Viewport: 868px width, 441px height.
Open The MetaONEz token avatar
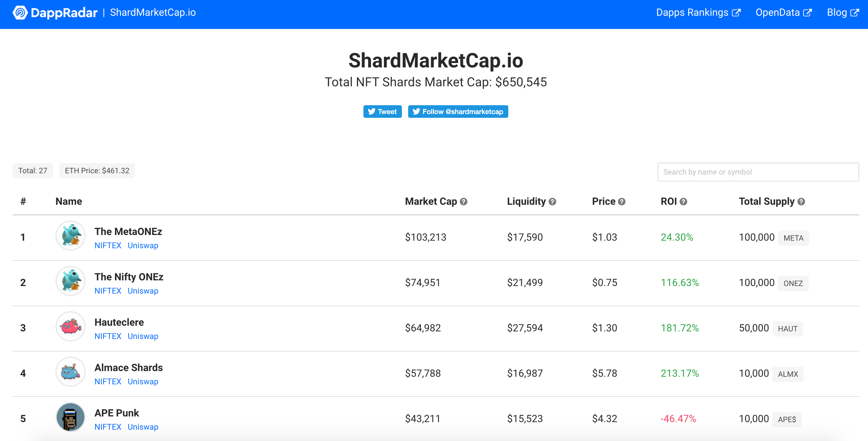[x=71, y=236]
